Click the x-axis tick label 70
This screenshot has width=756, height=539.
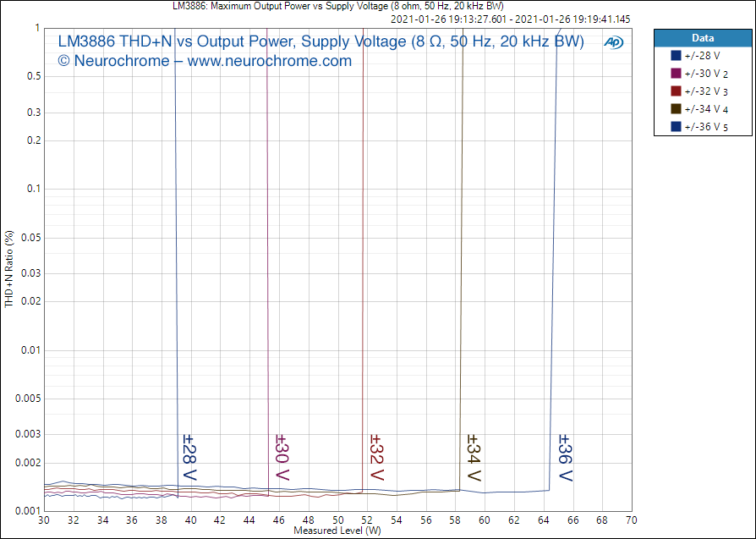click(631, 520)
